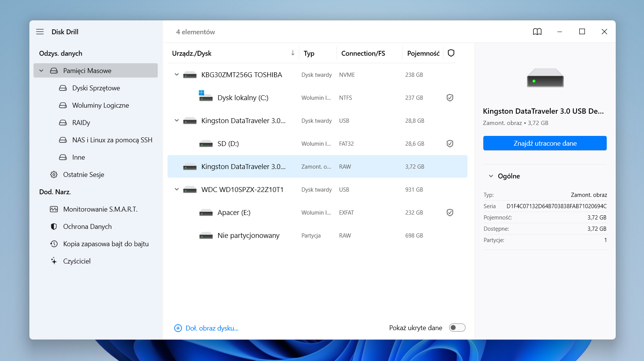This screenshot has width=644, height=361.
Task: Click the Dyski Sprzętowe sidebar icon
Action: (x=63, y=88)
